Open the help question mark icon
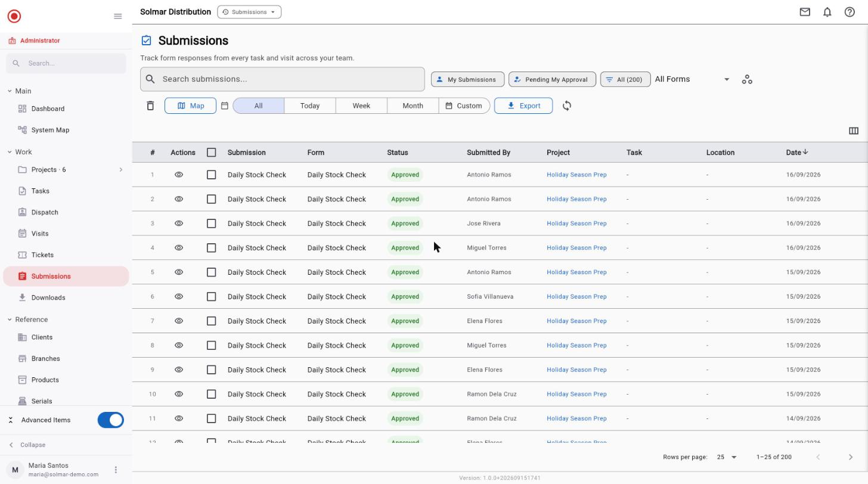Image resolution: width=868 pixels, height=484 pixels. point(850,12)
